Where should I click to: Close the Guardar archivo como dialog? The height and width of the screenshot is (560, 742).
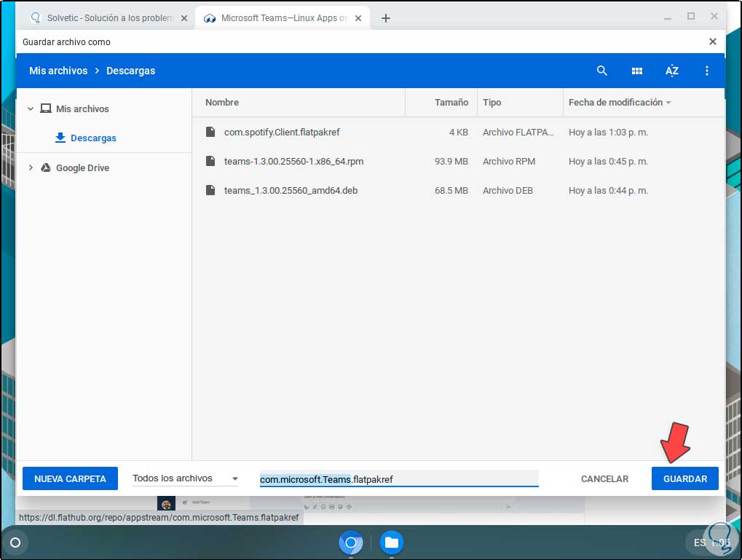click(x=713, y=42)
